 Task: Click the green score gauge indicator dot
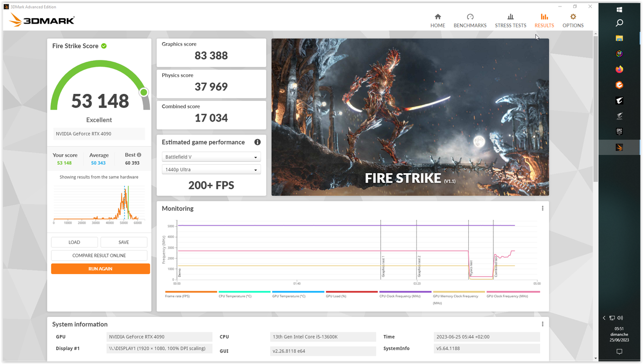point(144,92)
